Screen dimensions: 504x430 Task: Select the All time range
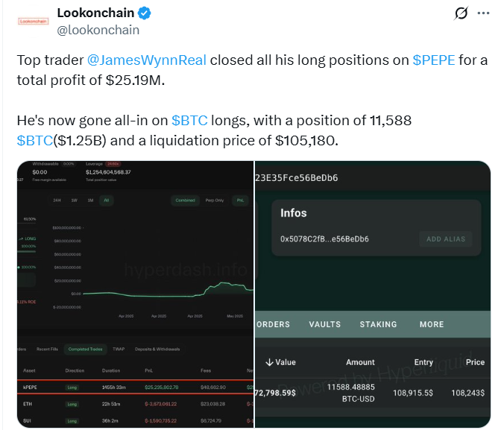coord(107,200)
